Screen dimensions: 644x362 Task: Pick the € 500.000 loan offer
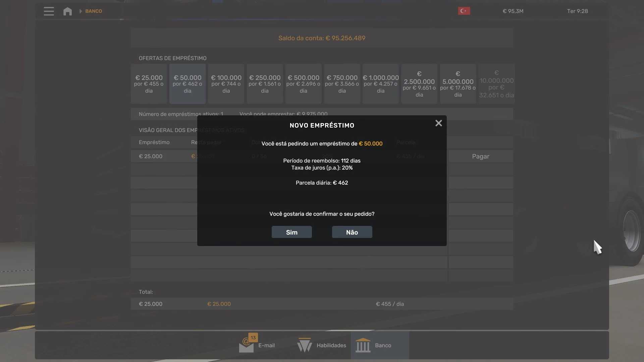(303, 84)
